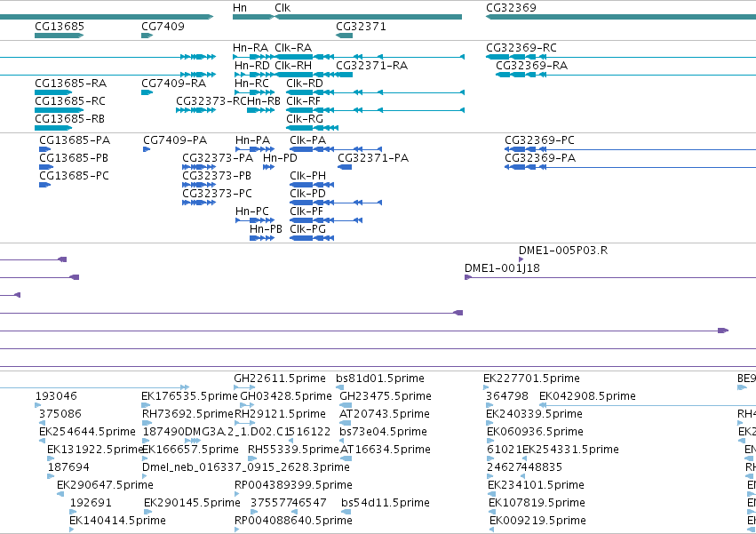This screenshot has width=756, height=534.
Task: Click the EK290647.5prime EST label
Action: coord(105,486)
